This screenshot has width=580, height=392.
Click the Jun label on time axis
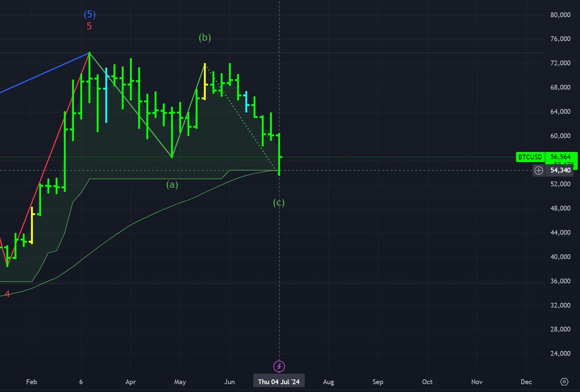pos(230,382)
